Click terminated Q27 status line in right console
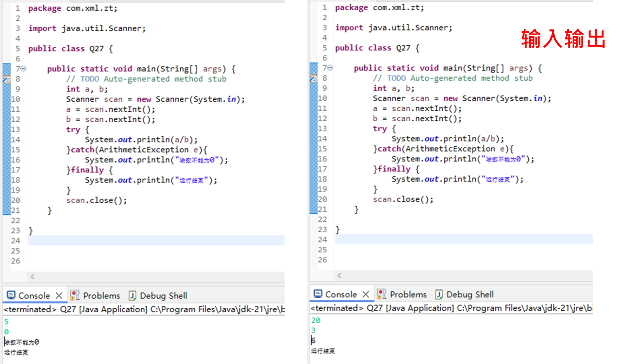The width and height of the screenshot is (620, 364). (451, 308)
